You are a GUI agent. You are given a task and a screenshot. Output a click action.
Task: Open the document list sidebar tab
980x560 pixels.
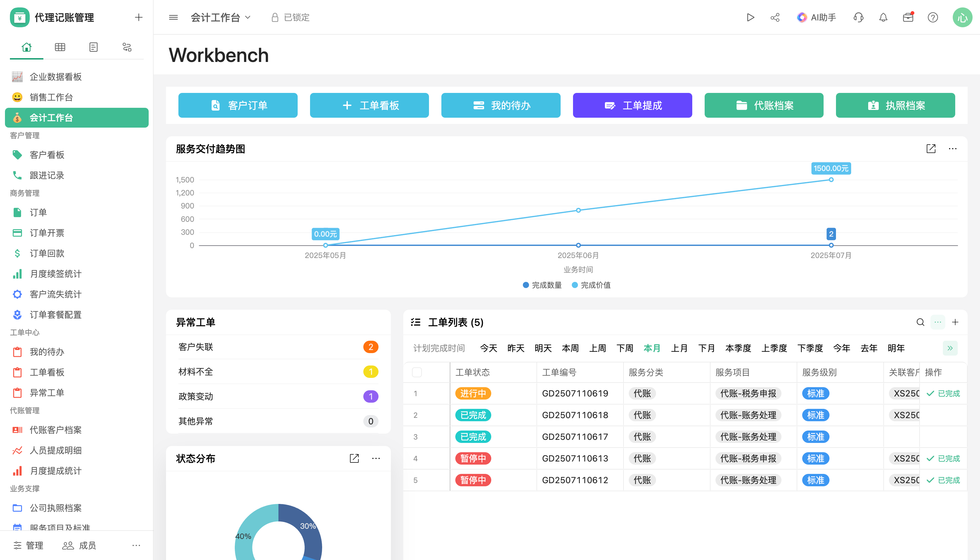pyautogui.click(x=94, y=47)
